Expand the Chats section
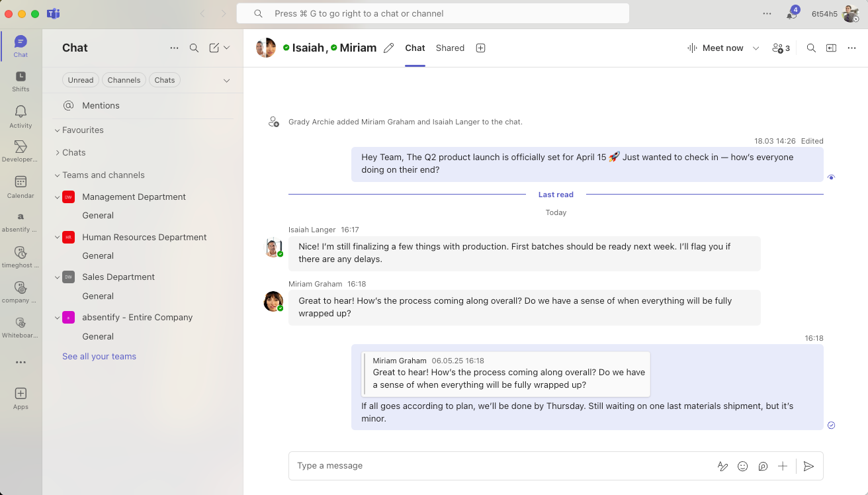868x495 pixels. 57,153
